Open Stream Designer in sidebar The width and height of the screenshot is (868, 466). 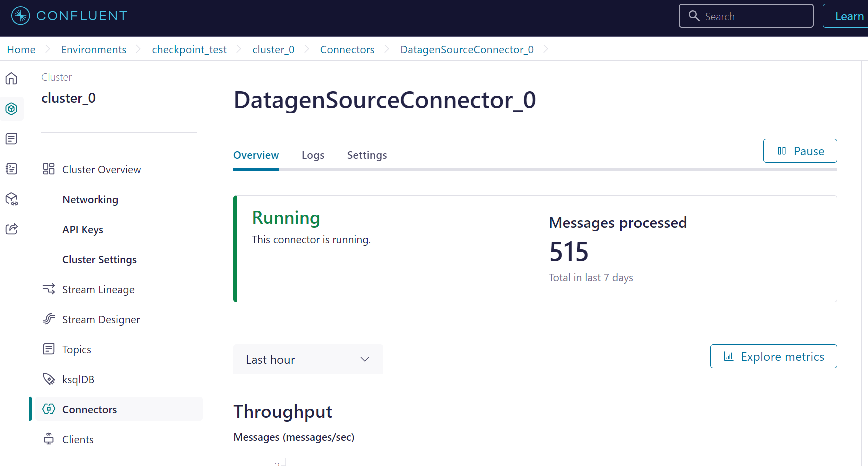tap(101, 320)
